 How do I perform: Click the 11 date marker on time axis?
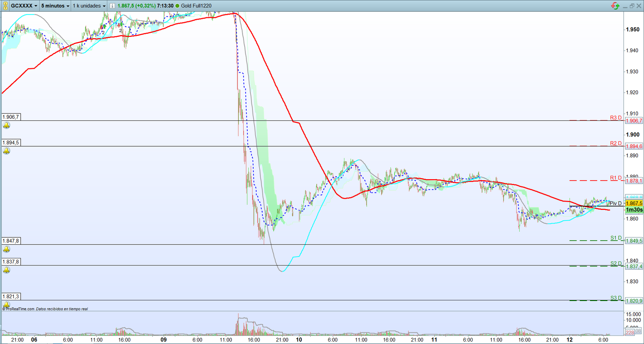(434, 340)
